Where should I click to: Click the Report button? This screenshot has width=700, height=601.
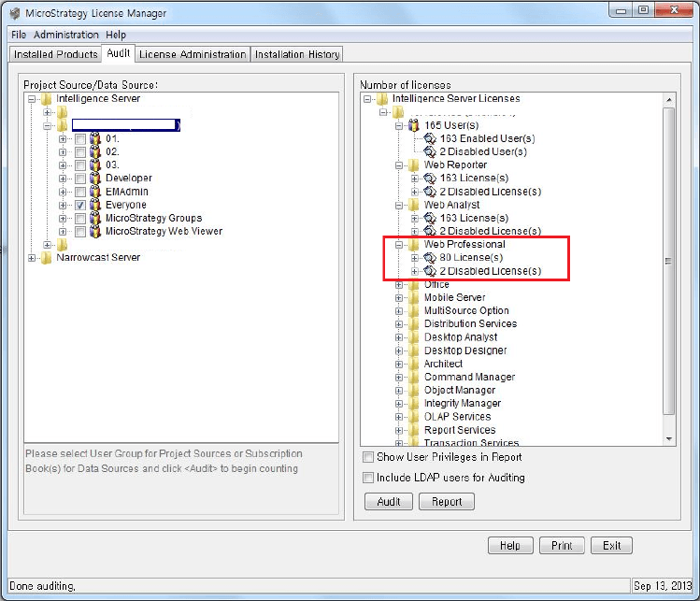447,502
